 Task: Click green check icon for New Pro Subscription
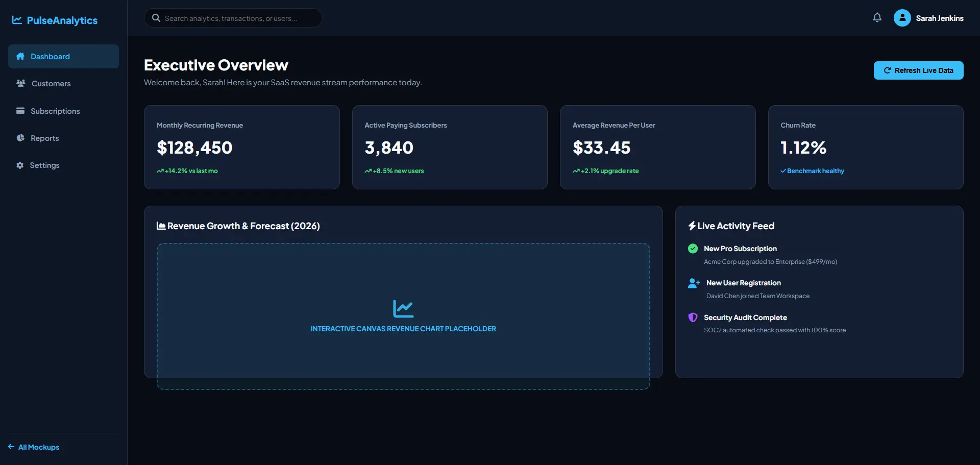pyautogui.click(x=693, y=249)
